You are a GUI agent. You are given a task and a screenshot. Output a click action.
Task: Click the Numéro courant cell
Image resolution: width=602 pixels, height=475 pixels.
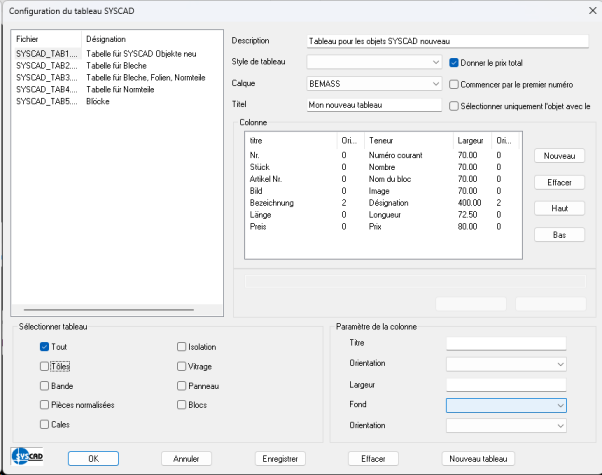tap(395, 155)
